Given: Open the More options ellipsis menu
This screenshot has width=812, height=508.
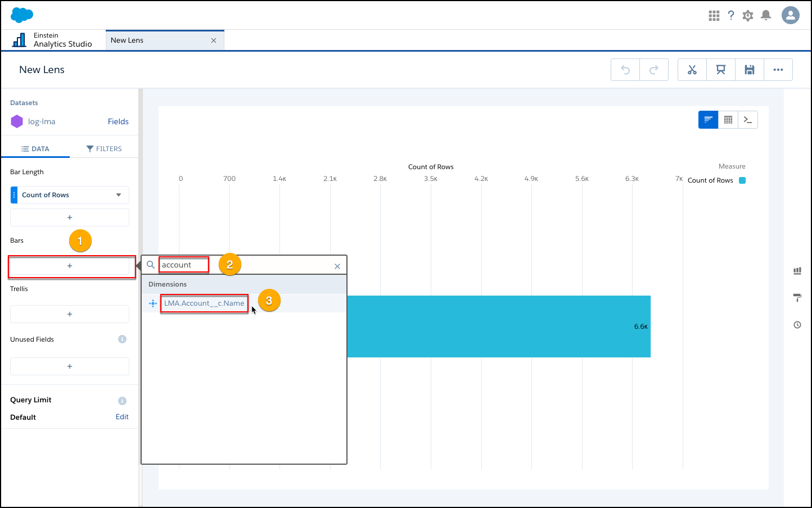Looking at the screenshot, I should point(778,70).
